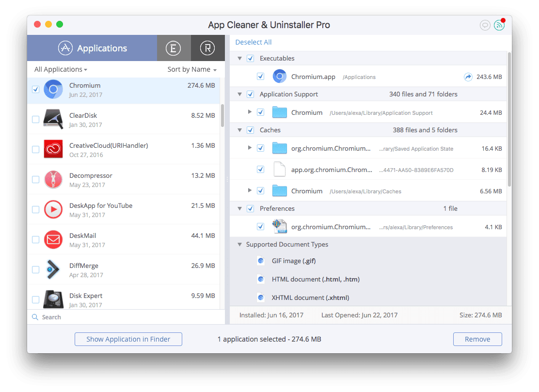Click the Preferences plist file icon
This screenshot has width=539, height=392.
pyautogui.click(x=280, y=227)
